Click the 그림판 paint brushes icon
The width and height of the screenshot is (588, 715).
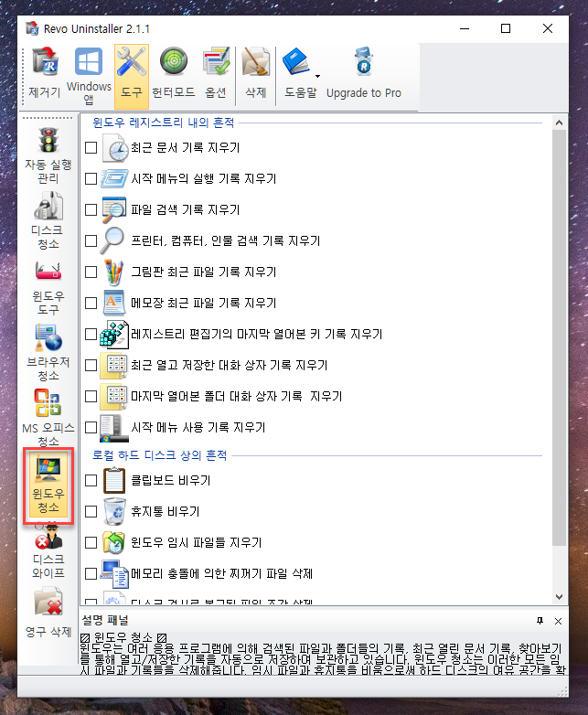tap(113, 272)
